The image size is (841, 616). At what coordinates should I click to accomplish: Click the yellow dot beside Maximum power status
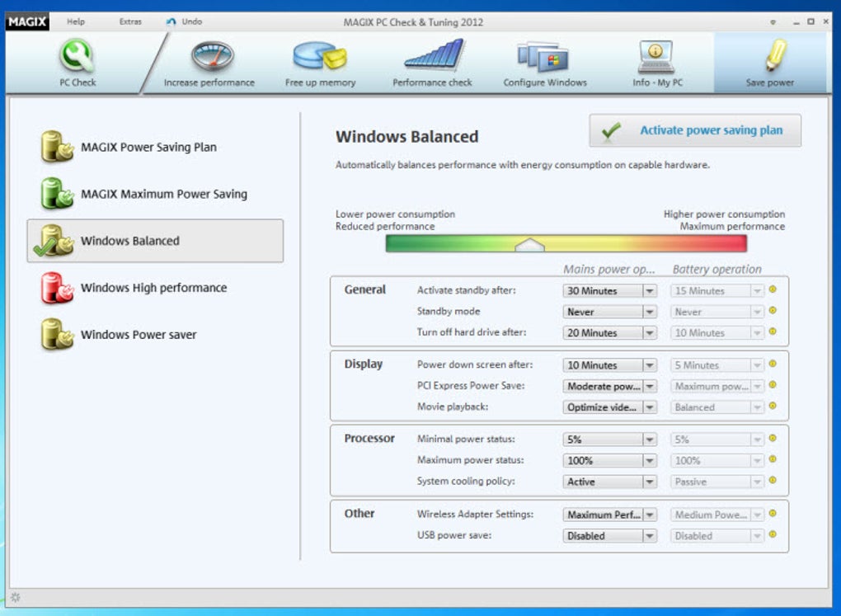[773, 458]
